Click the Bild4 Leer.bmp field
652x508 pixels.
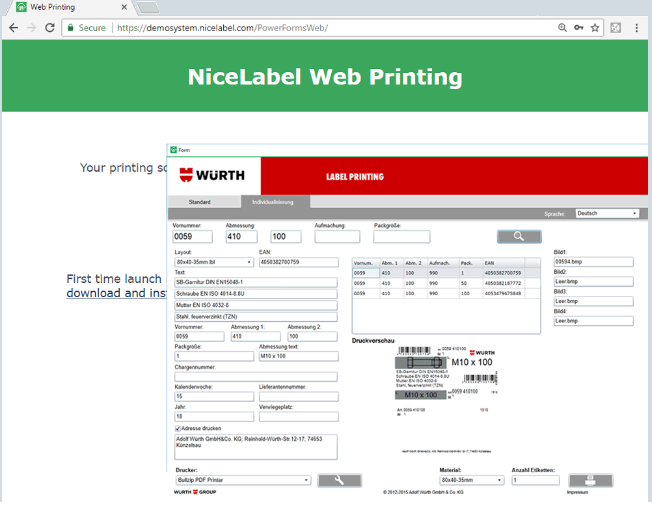point(593,321)
